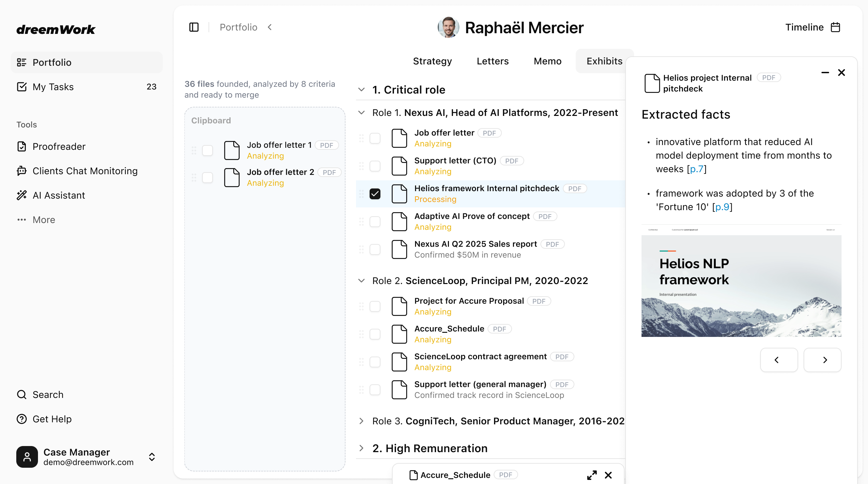Click the file icon of Adaptive AI Prove of concept
868x484 pixels.
[399, 222]
